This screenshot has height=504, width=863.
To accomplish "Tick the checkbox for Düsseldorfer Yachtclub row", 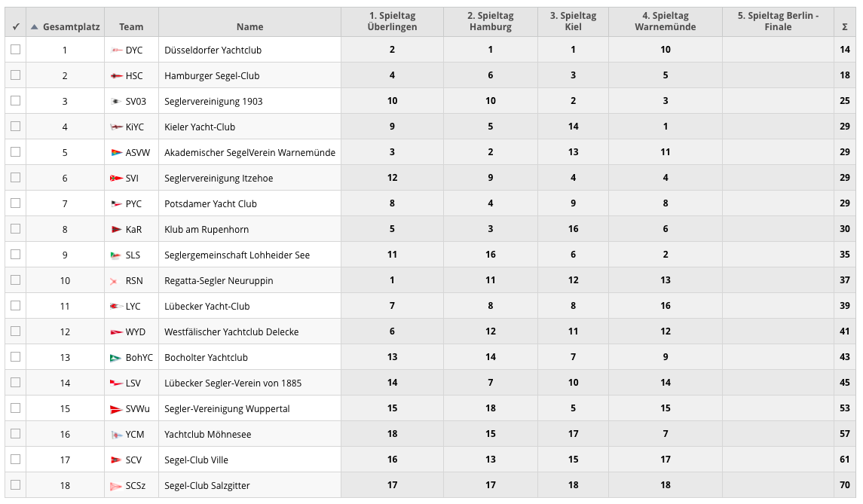I will 16,50.
